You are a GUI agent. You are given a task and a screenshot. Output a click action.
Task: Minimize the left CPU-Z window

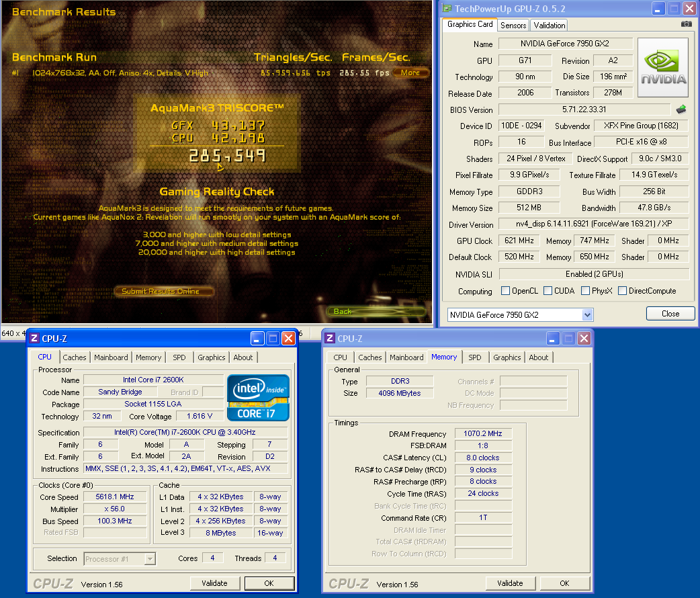(x=257, y=339)
